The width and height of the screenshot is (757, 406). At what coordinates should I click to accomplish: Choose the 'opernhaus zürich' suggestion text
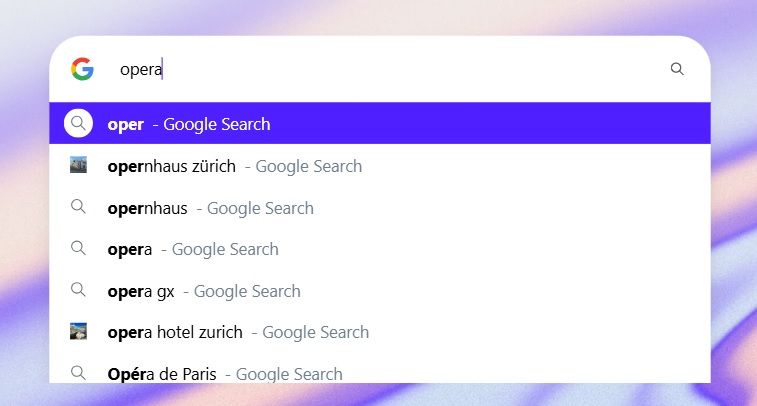pos(171,167)
